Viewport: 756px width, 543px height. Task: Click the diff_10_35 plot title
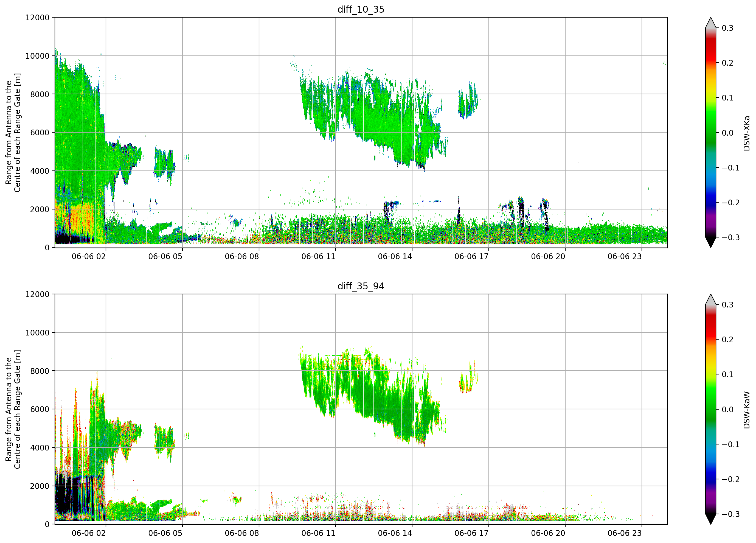361,9
